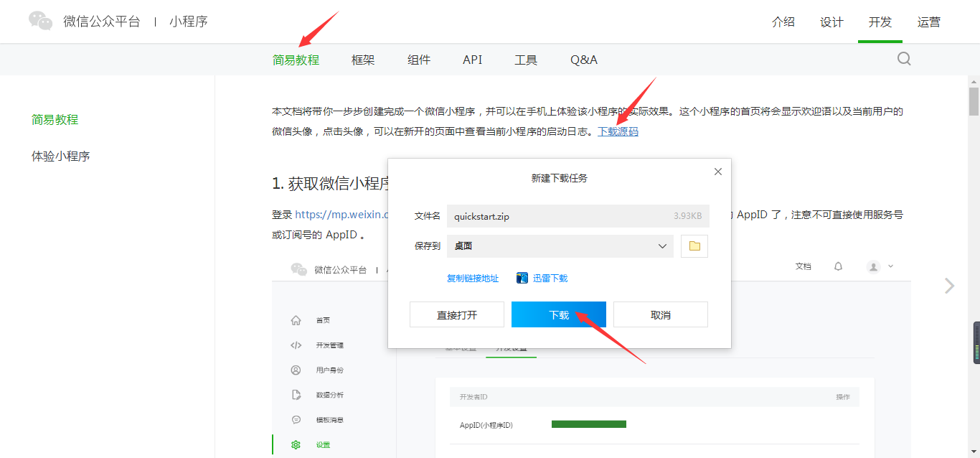Click 用户身份 in the tutorial image menu
This screenshot has width=980, height=458.
(330, 370)
